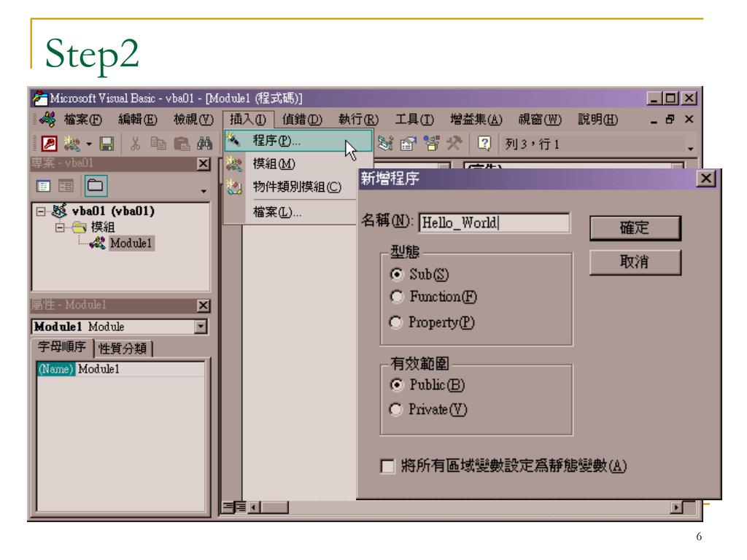Click the (Name) property row

click(120, 369)
